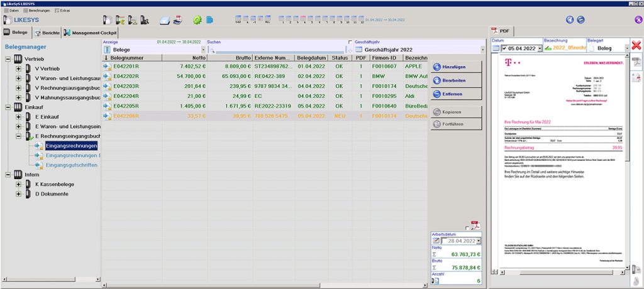Toggle the small checkbox above Arbeitsdatum panel
The image size is (644, 289).
click(467, 229)
